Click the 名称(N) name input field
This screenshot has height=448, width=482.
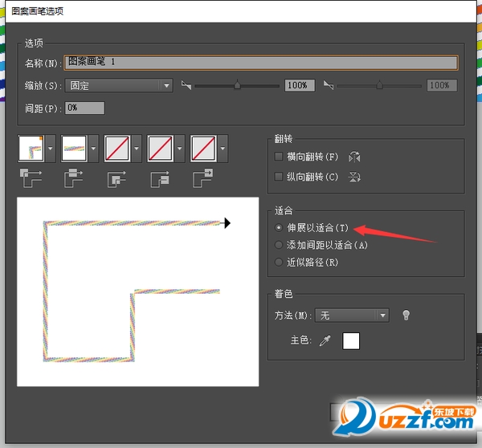click(261, 63)
